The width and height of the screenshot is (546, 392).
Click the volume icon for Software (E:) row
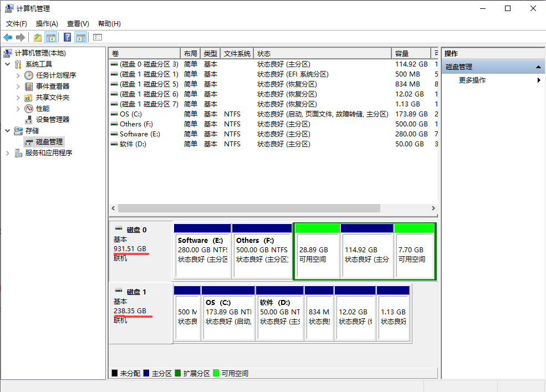coord(114,134)
